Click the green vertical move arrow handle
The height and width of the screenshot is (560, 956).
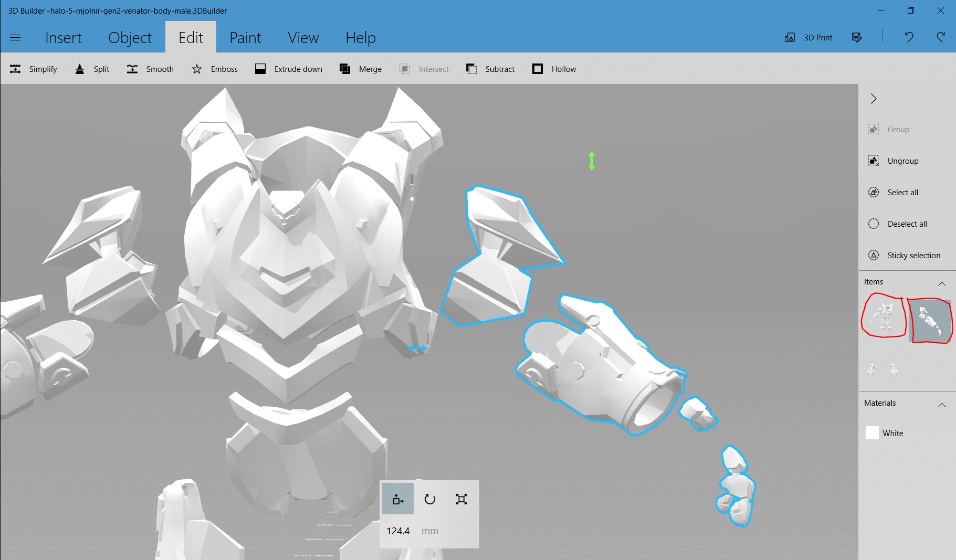pos(592,161)
